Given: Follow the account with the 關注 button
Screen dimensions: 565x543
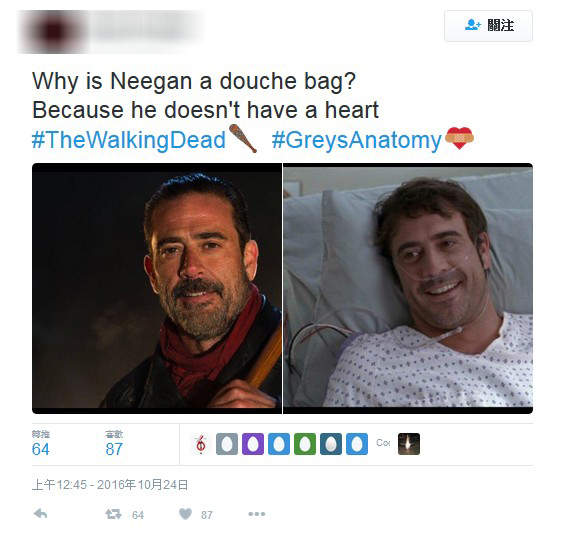Looking at the screenshot, I should coord(488,26).
